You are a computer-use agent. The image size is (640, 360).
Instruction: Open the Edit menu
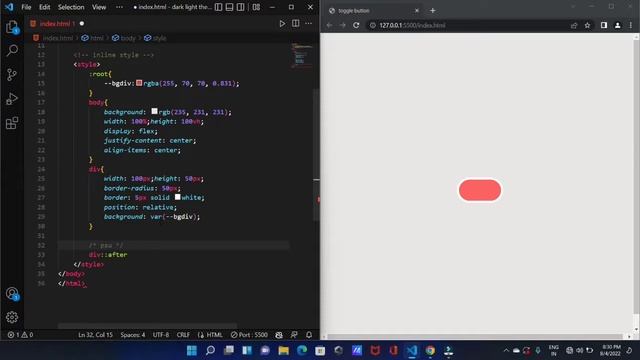point(44,7)
